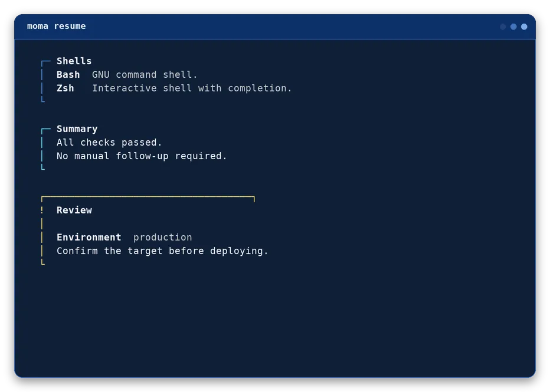Image resolution: width=550 pixels, height=392 pixels.
Task: Click the Review box bottom-left corner bracket
Action: tap(43, 262)
